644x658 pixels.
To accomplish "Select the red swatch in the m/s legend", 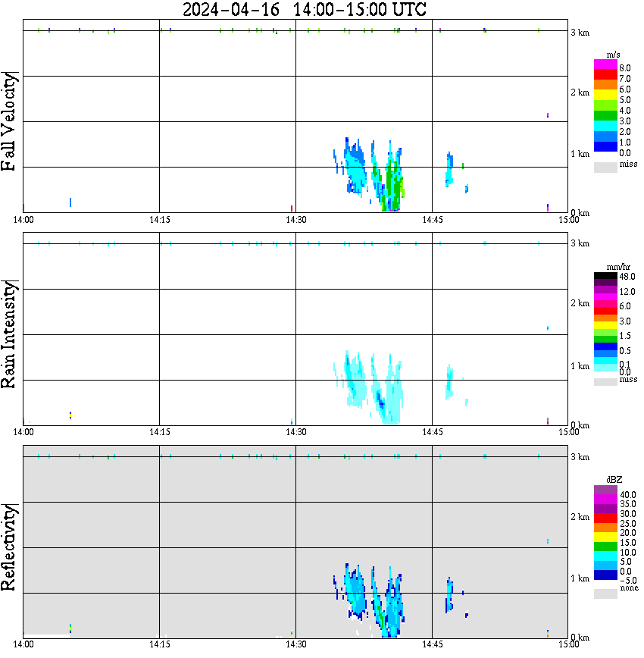I will point(605,75).
